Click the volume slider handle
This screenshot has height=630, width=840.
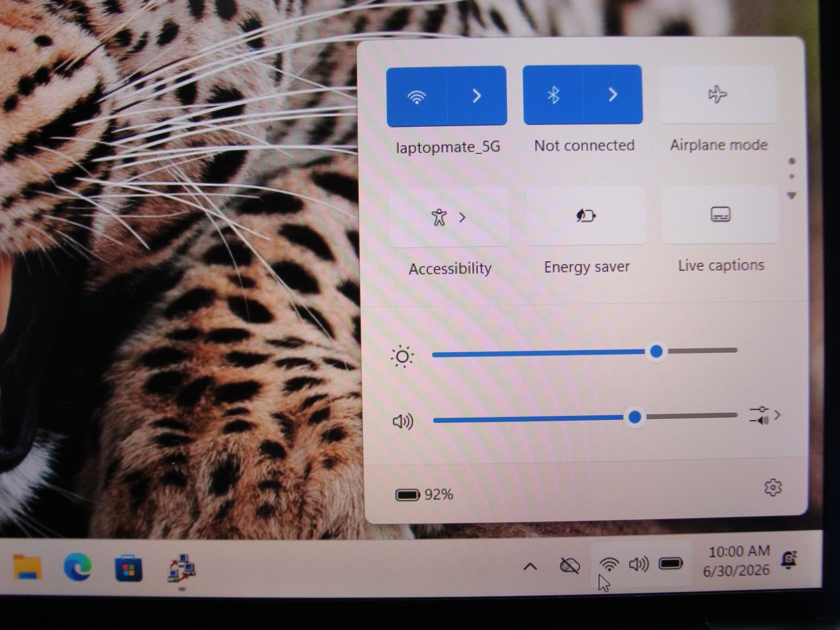635,417
